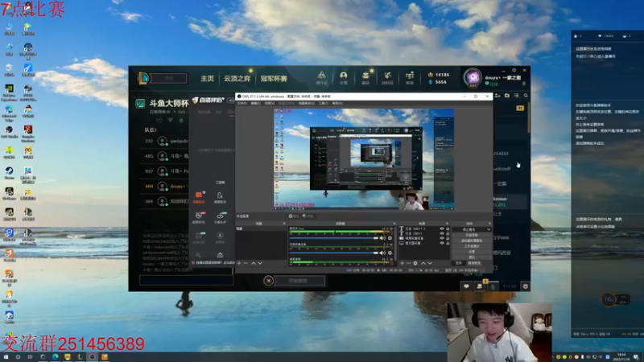This screenshot has height=362, width=644.
Task: Open the Collection (藏品) icon in League client
Action: click(365, 77)
